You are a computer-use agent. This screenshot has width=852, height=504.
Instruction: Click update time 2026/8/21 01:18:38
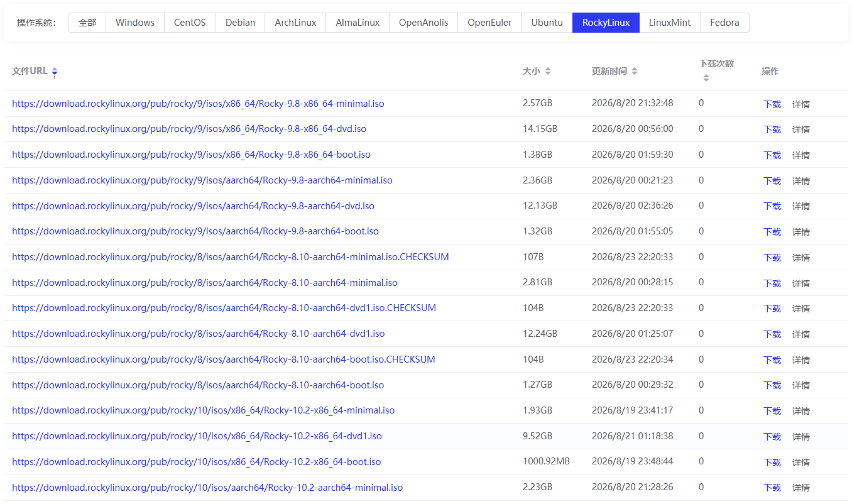(x=632, y=436)
